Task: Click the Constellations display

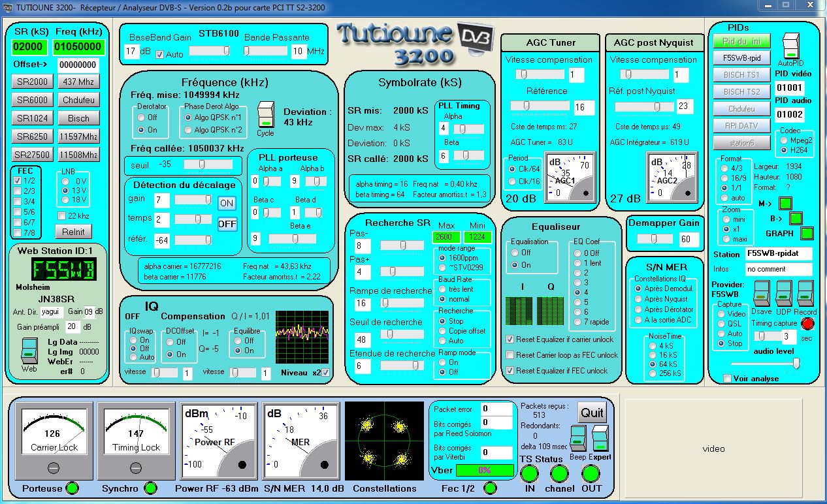Action: (384, 441)
